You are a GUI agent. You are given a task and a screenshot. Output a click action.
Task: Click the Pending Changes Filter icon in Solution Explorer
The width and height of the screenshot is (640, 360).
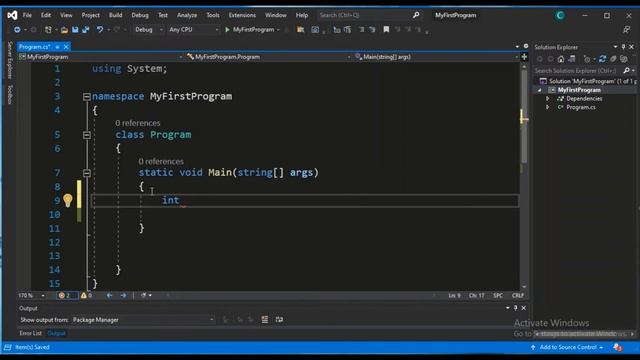pos(587,59)
